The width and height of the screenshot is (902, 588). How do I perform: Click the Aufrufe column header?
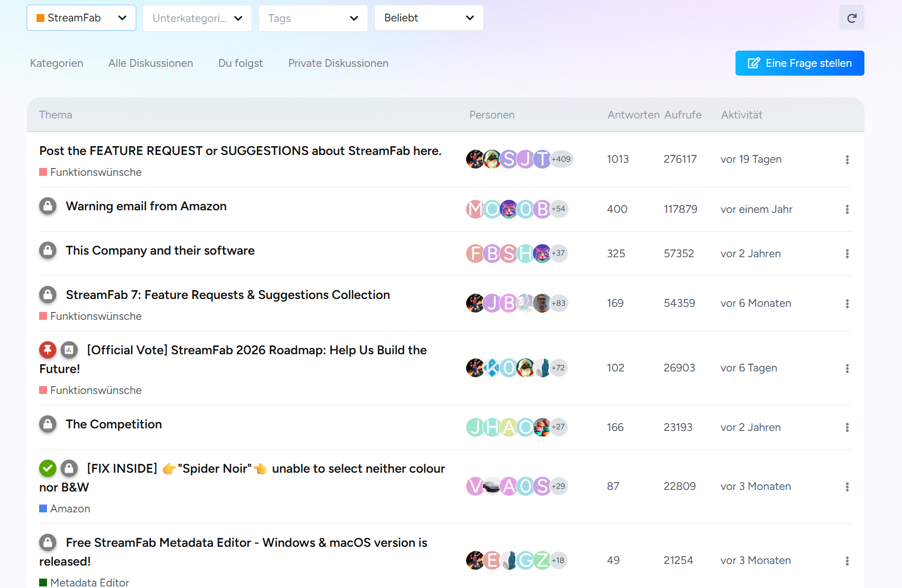683,115
